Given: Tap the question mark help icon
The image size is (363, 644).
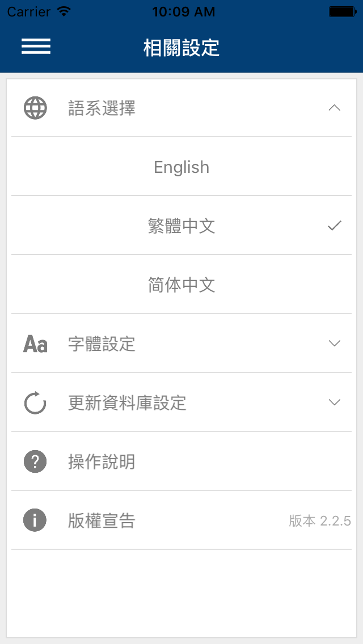Looking at the screenshot, I should coord(35,461).
